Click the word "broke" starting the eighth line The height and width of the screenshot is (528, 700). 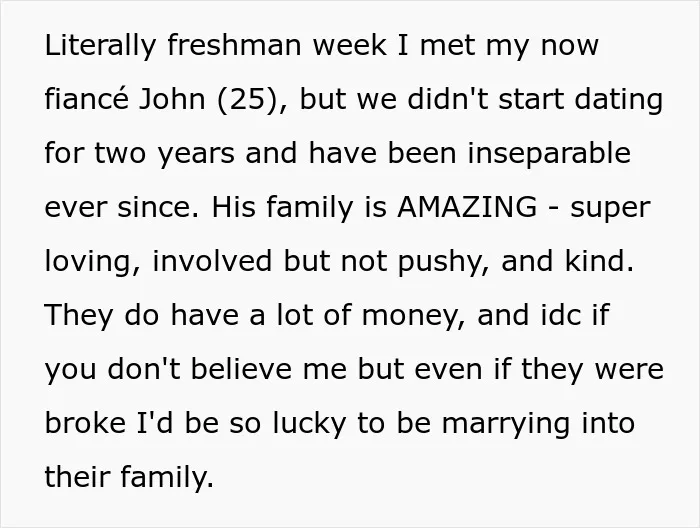click(x=85, y=423)
